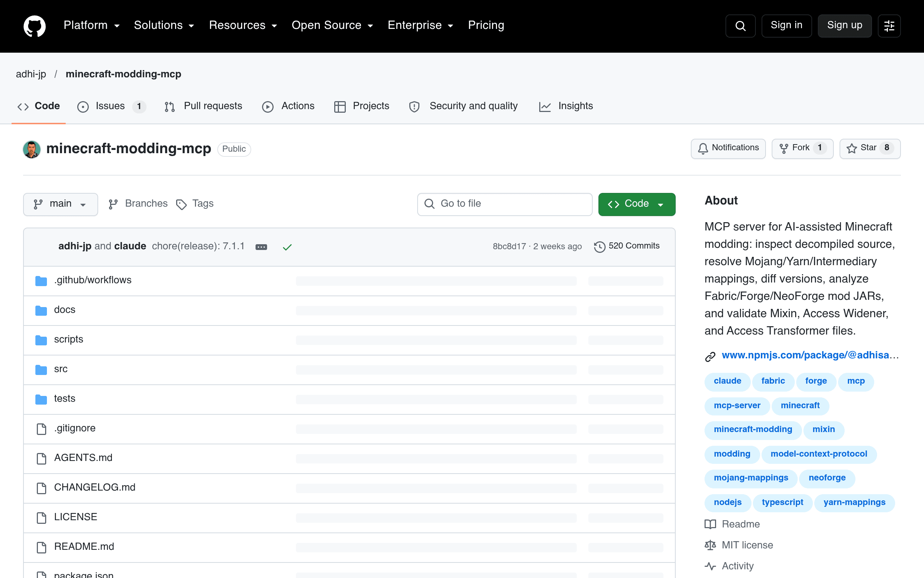Open commit history clock icon
This screenshot has width=924, height=578.
pos(600,247)
